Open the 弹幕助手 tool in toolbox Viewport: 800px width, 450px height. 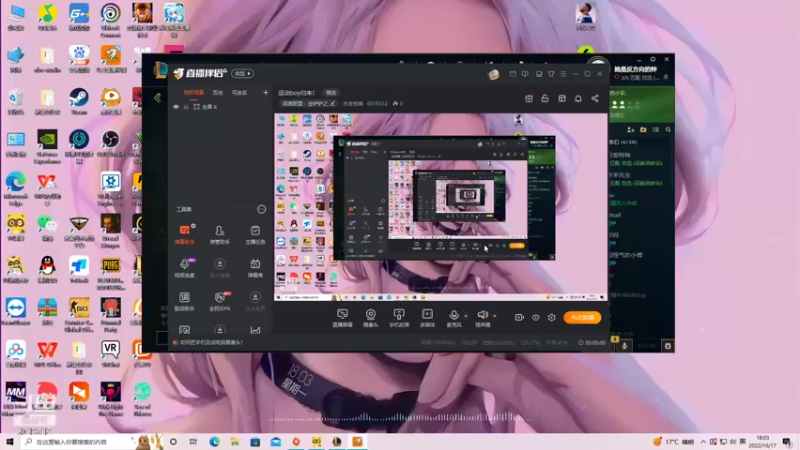point(185,234)
